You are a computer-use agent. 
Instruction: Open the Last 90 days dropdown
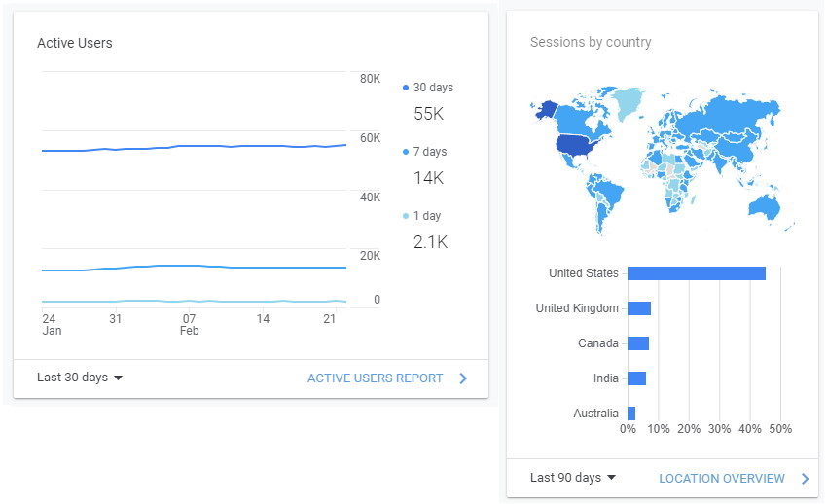[573, 478]
